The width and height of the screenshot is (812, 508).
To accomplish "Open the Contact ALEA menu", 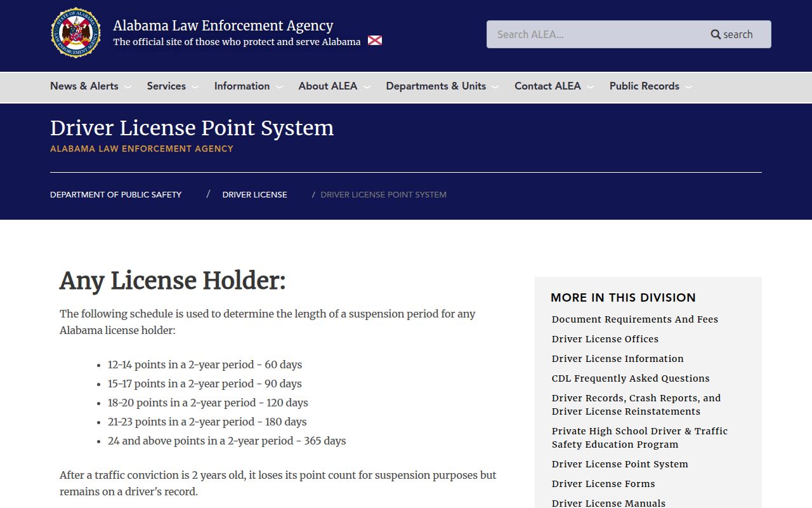I will [547, 86].
